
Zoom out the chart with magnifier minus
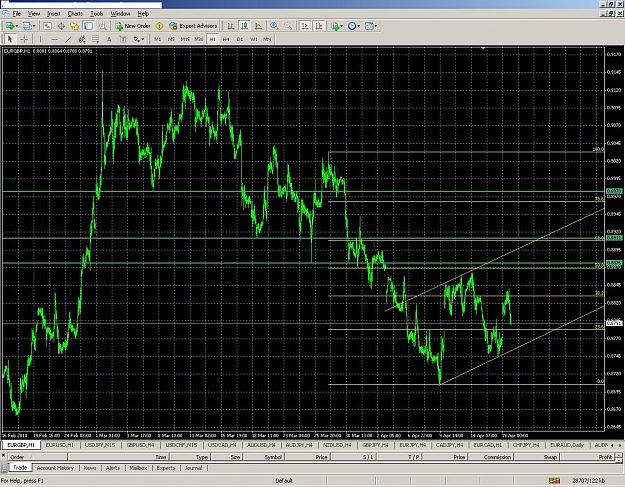click(x=288, y=26)
